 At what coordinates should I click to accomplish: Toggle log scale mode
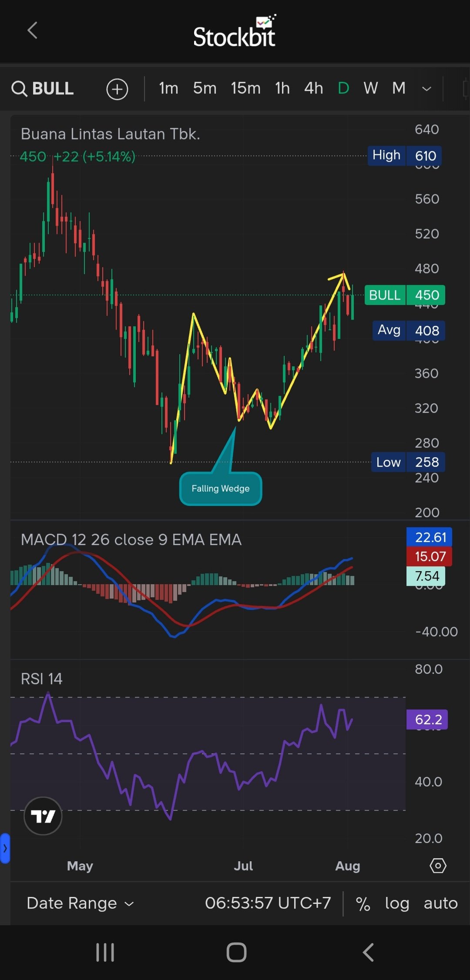(397, 904)
